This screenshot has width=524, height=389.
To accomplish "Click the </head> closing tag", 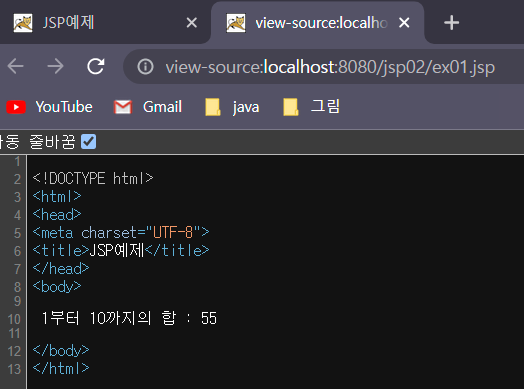I will [x=61, y=268].
